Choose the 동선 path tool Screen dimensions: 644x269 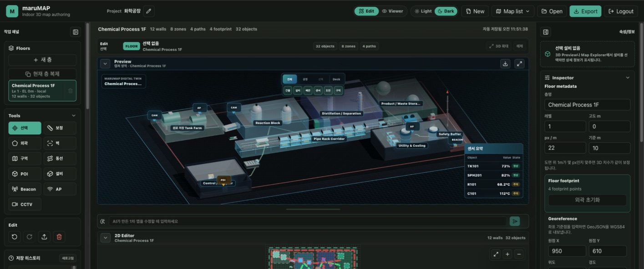click(x=60, y=158)
